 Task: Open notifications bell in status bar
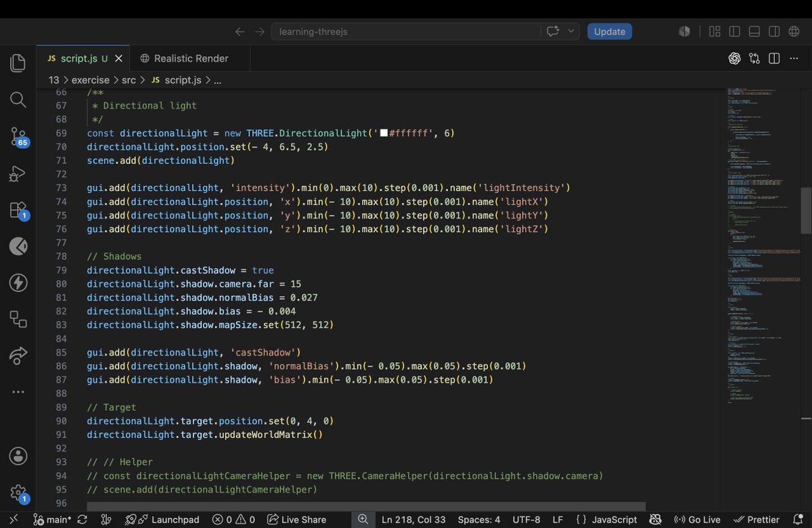click(798, 520)
